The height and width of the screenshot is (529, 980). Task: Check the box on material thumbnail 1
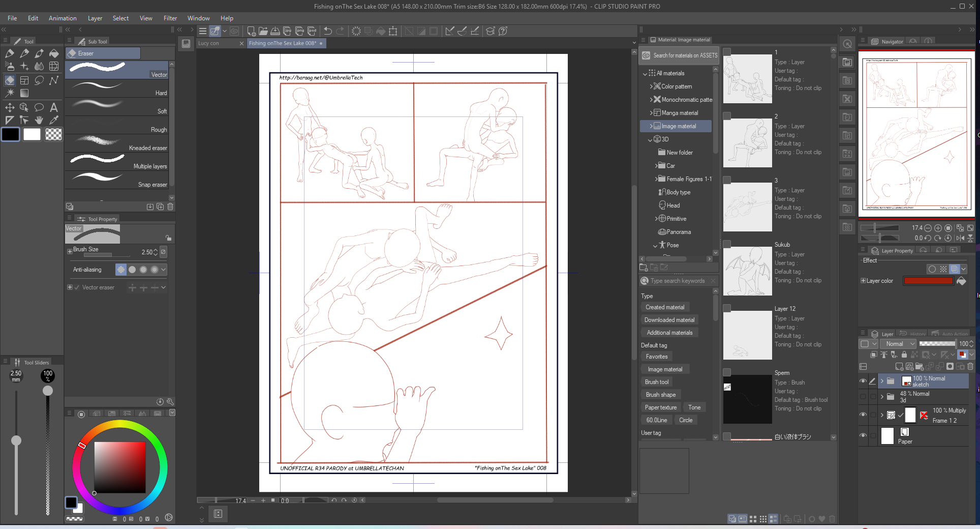(x=727, y=52)
